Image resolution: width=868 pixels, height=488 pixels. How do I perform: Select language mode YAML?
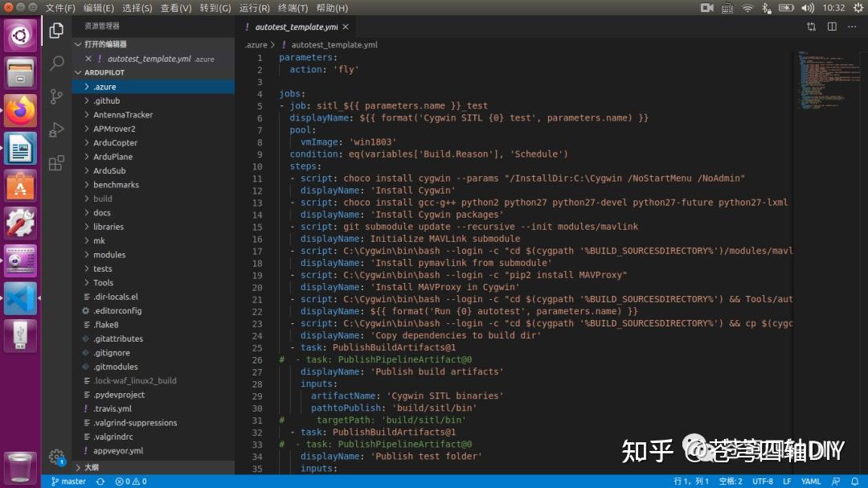[x=811, y=482]
